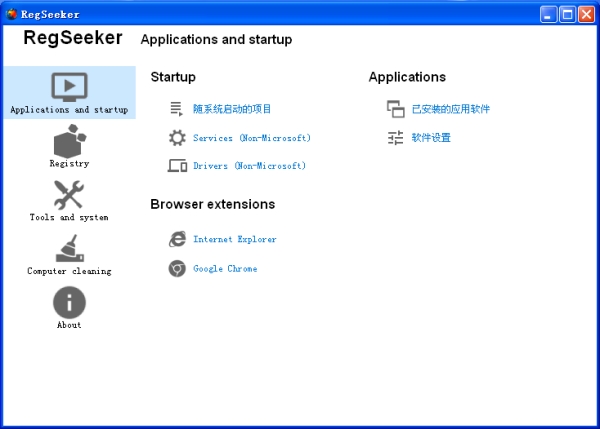Select the Registry cubes icon

coord(70,140)
